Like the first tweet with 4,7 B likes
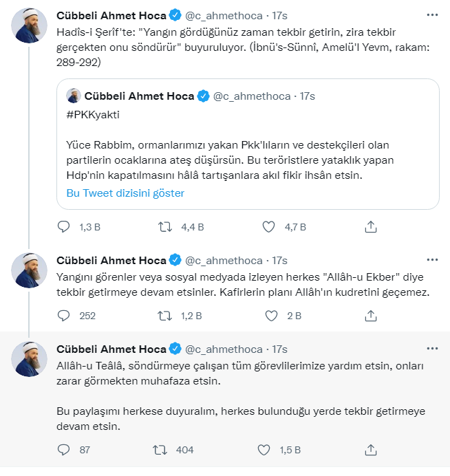This screenshot has width=450, height=476. pyautogui.click(x=269, y=226)
